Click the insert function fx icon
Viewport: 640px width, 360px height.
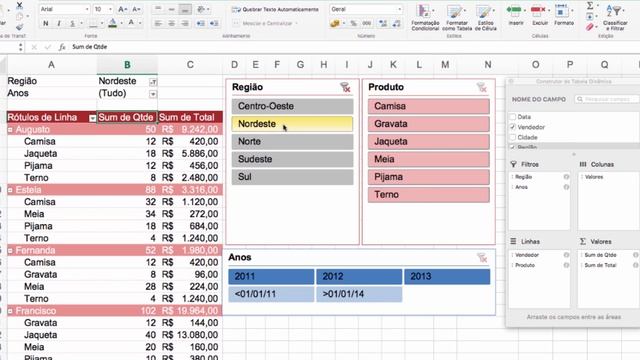[x=62, y=47]
